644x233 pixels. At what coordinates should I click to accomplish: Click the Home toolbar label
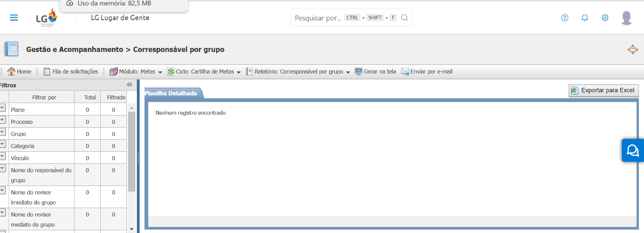(24, 72)
